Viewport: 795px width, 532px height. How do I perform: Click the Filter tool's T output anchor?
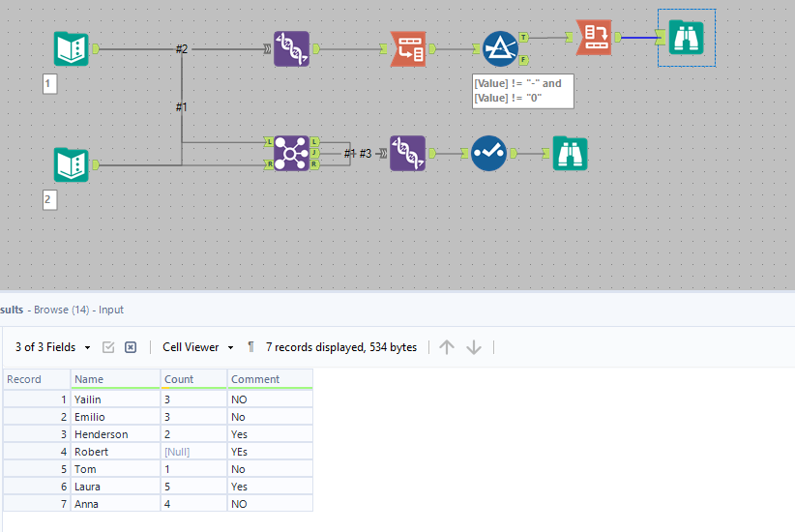point(524,37)
